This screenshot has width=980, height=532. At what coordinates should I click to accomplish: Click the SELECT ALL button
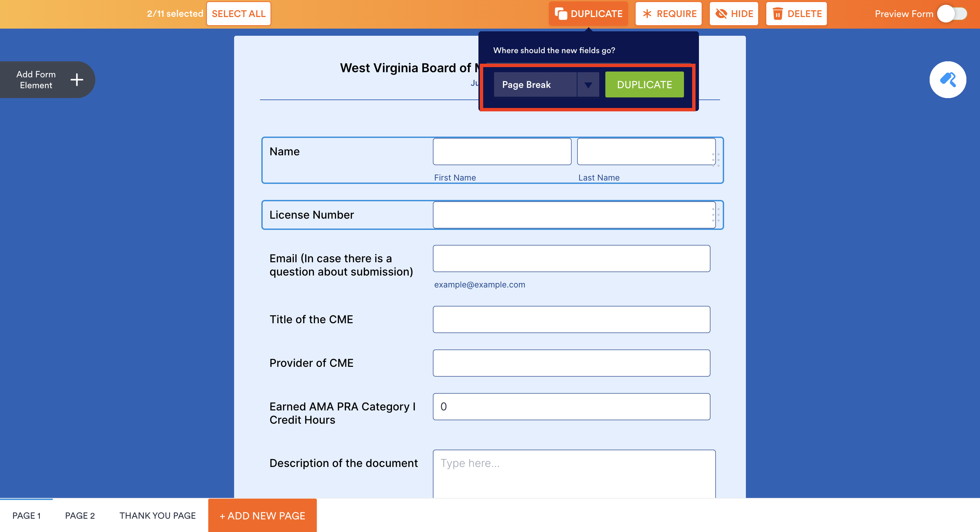pos(239,14)
